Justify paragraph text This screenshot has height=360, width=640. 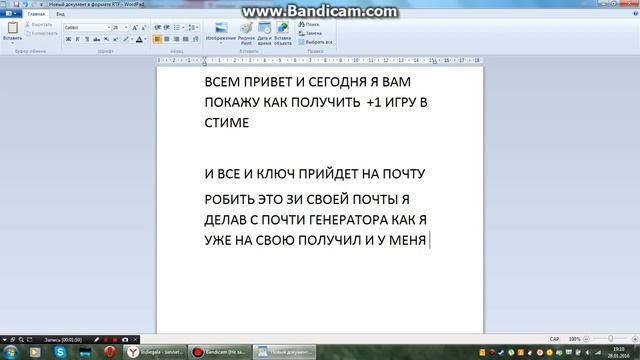186,39
